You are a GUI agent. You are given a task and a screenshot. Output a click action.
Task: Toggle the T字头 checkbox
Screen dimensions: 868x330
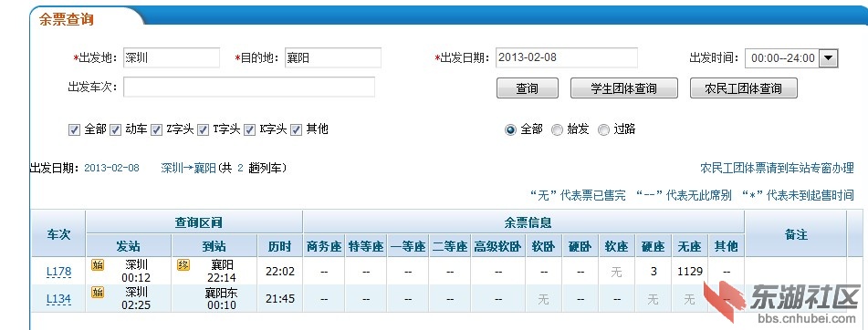pos(204,129)
